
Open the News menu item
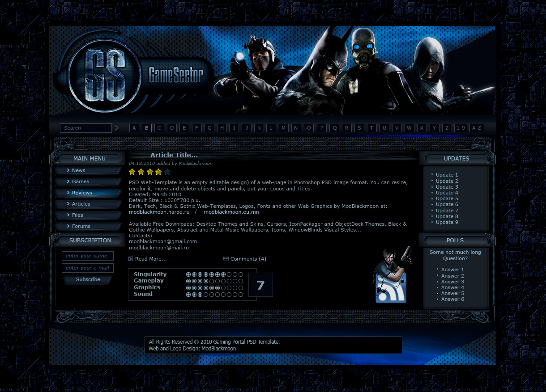(x=88, y=170)
